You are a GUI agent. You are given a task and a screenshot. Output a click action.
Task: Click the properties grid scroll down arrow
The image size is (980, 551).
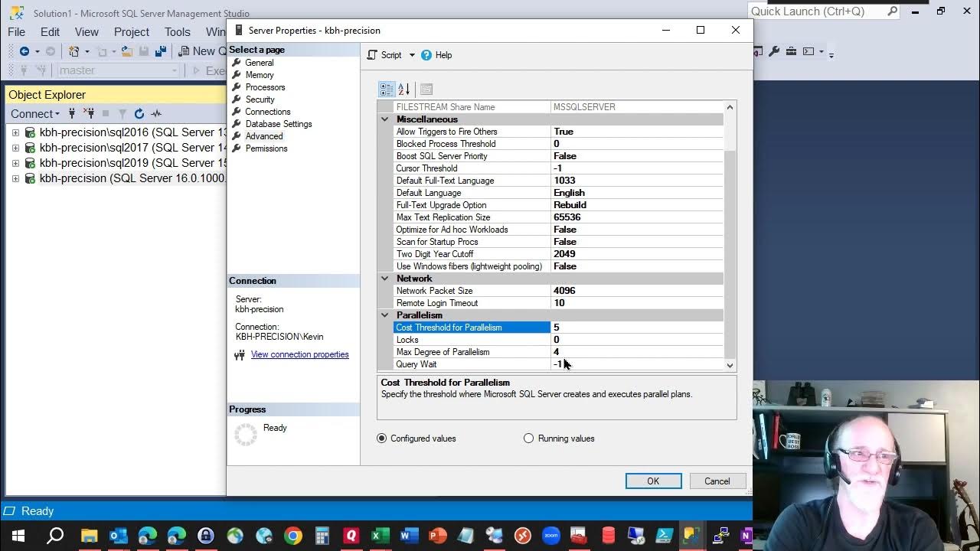coord(730,365)
